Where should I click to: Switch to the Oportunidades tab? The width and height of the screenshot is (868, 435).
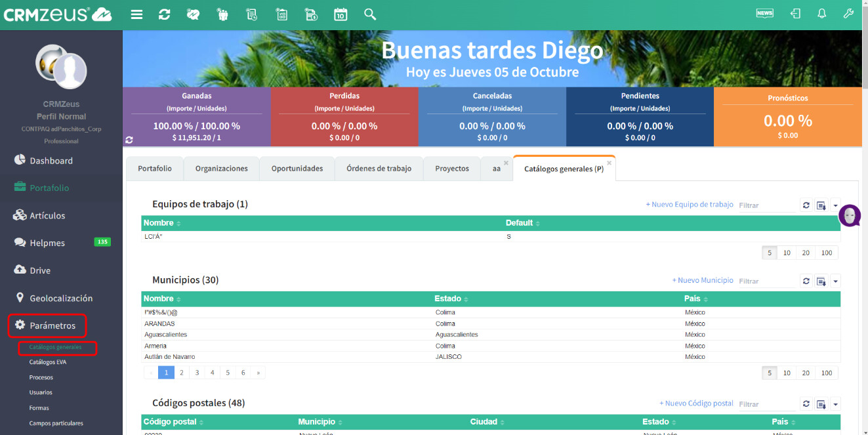297,169
